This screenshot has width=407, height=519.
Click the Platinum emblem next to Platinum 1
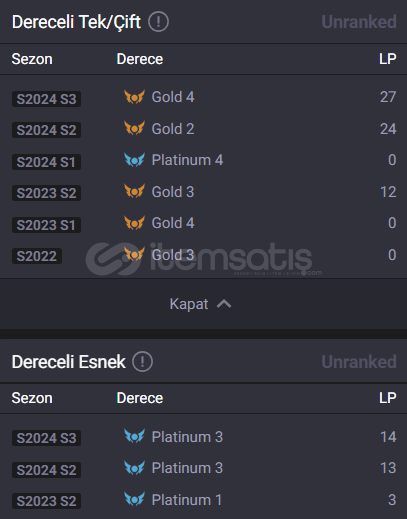134,499
